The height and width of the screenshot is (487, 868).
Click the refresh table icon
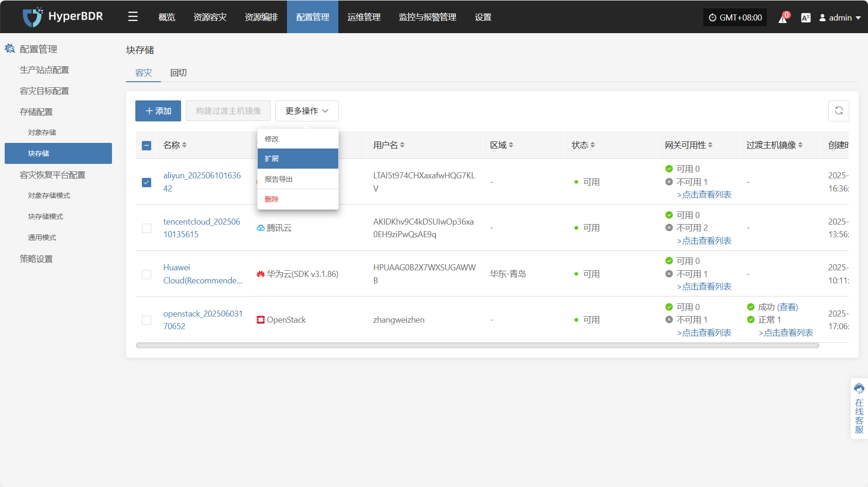pos(839,111)
